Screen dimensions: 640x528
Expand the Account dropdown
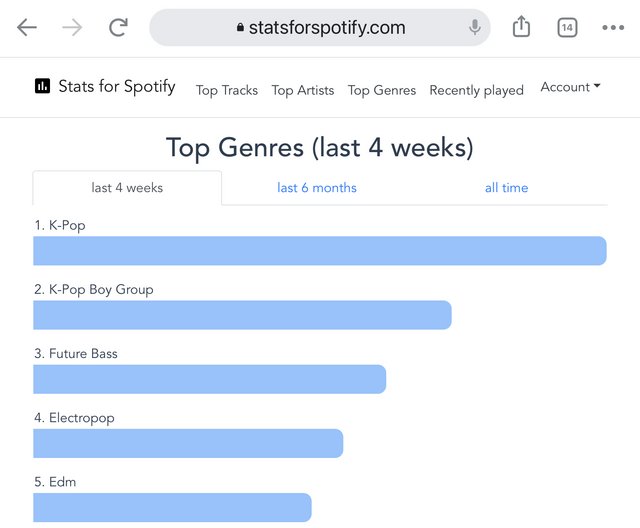coord(570,87)
